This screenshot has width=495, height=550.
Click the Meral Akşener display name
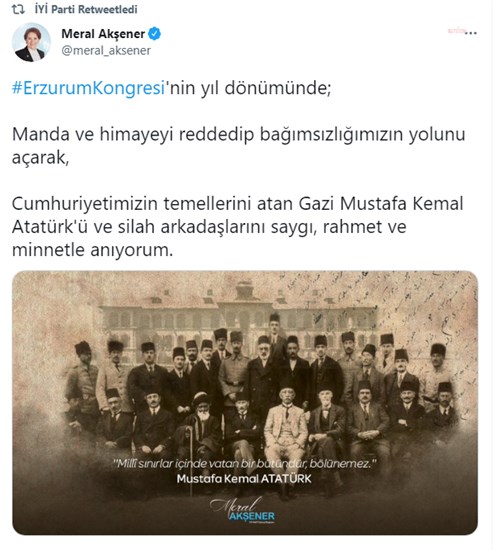103,34
